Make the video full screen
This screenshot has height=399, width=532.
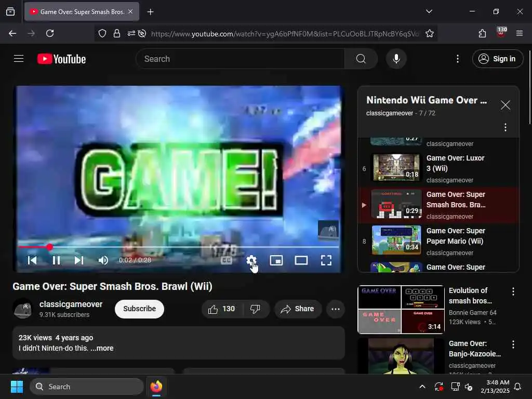pos(326,260)
